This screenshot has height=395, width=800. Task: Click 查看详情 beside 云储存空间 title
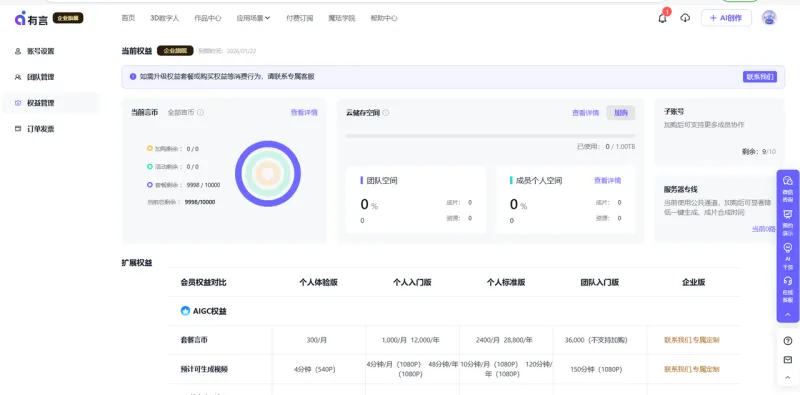click(x=585, y=113)
